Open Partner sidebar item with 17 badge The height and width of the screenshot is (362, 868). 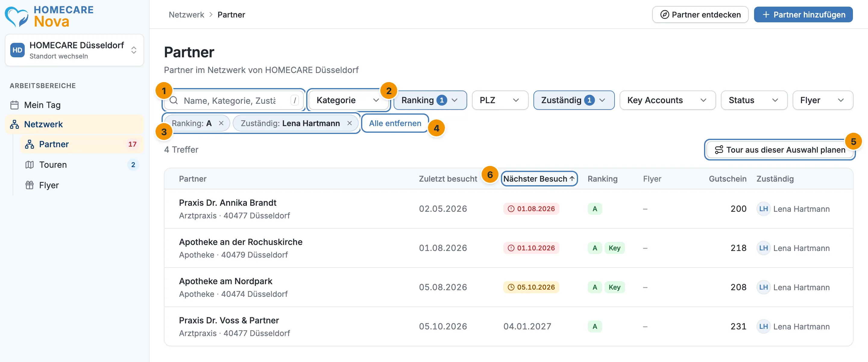click(82, 144)
